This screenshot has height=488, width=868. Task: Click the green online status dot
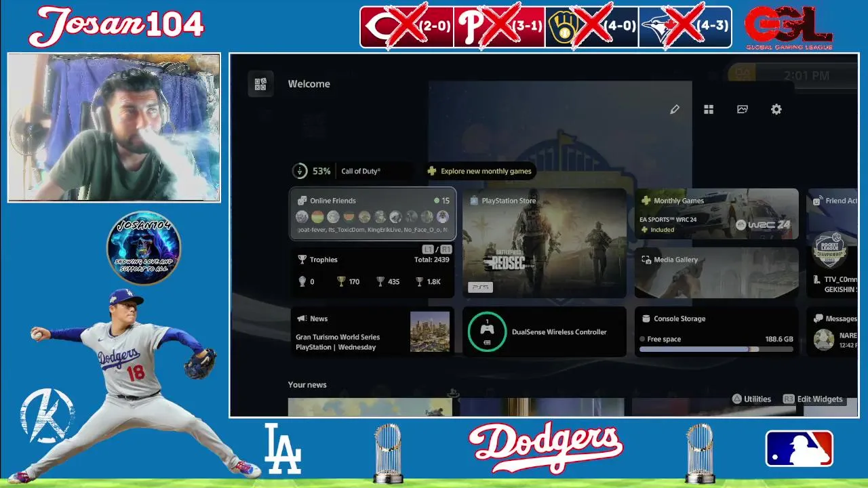(x=437, y=201)
